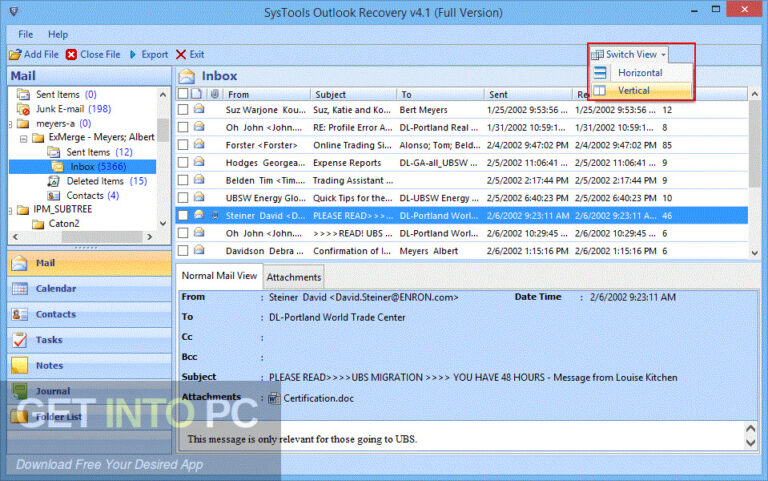
Task: Click message body scroll up arrow
Action: coord(750,429)
